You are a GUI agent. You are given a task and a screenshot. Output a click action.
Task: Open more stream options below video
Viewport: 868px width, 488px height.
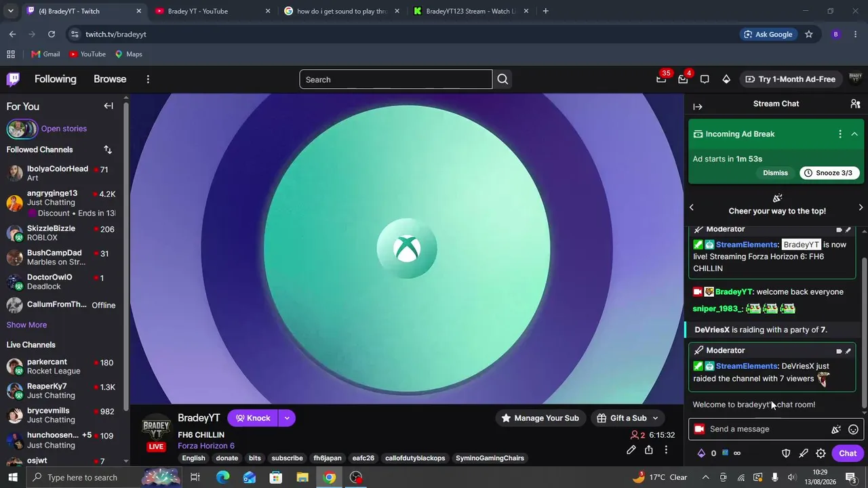(666, 450)
